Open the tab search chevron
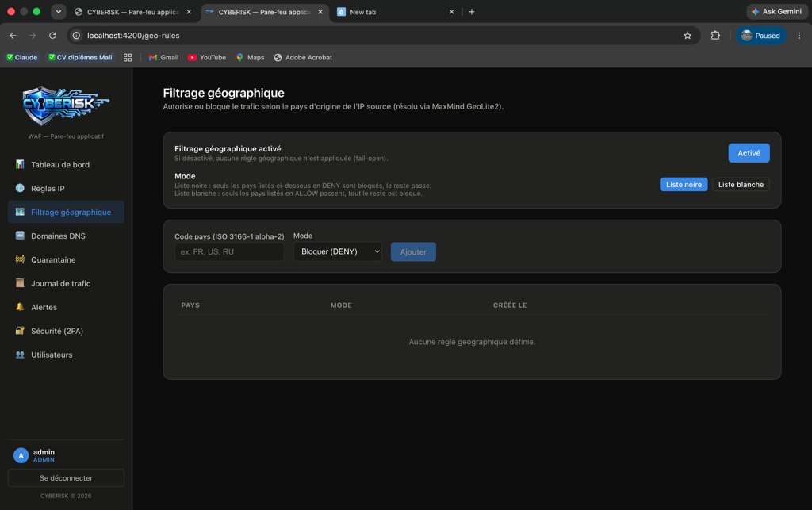The image size is (812, 510). tap(59, 11)
